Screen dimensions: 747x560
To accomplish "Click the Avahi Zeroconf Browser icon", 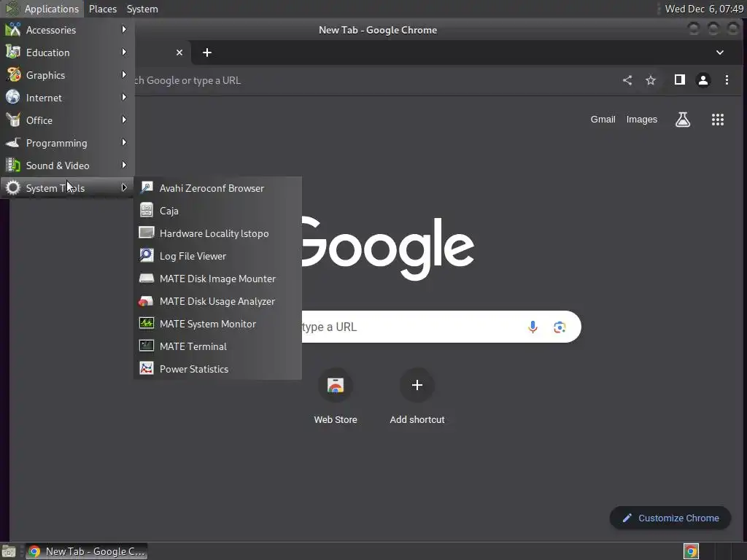I will point(146,187).
